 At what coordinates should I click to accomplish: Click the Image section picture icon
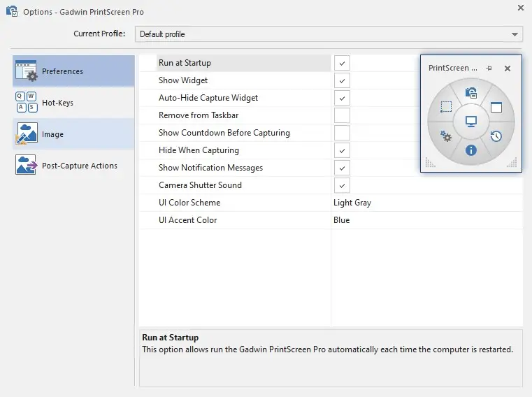pyautogui.click(x=26, y=133)
